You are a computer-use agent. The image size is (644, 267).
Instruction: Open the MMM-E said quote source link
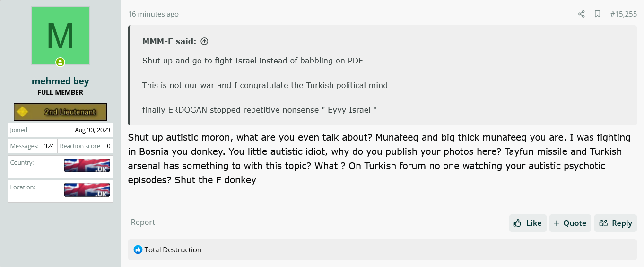click(x=169, y=41)
